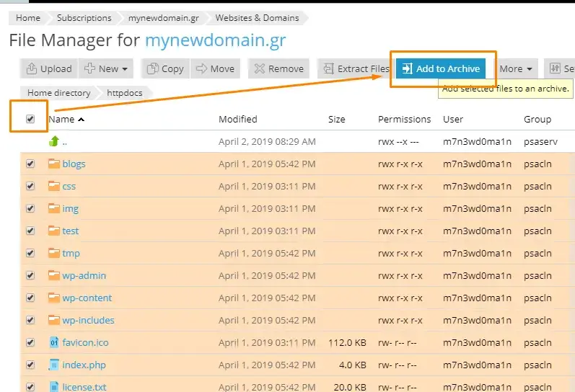Click the Remove toolbar button
The width and height of the screenshot is (575, 392).
click(279, 68)
